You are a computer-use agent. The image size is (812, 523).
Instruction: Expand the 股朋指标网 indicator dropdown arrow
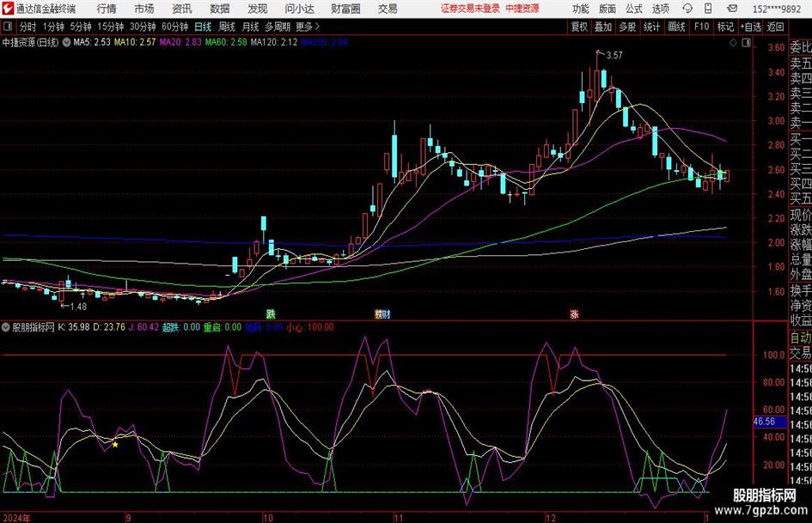[6, 327]
